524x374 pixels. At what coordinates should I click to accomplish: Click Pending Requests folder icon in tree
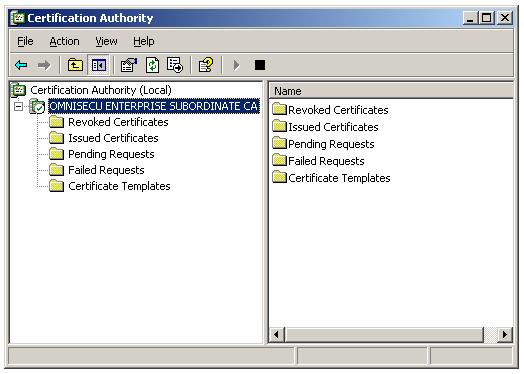[x=56, y=154]
